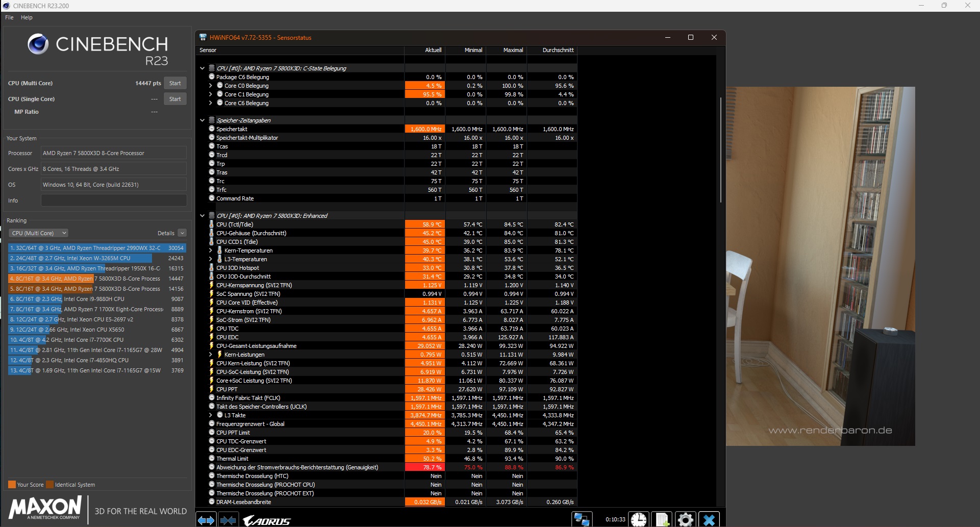Click the lightning icon beside CPU PPT
The width and height of the screenshot is (980, 527).
[x=211, y=389]
